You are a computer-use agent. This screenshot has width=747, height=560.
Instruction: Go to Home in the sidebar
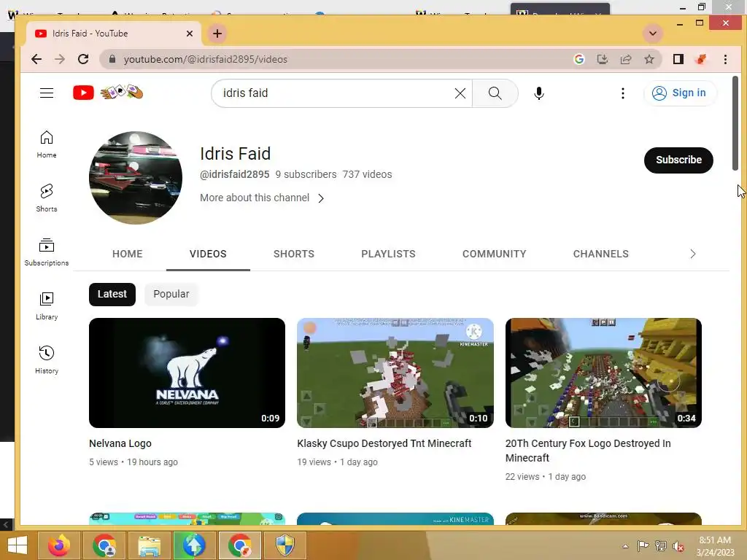point(47,144)
